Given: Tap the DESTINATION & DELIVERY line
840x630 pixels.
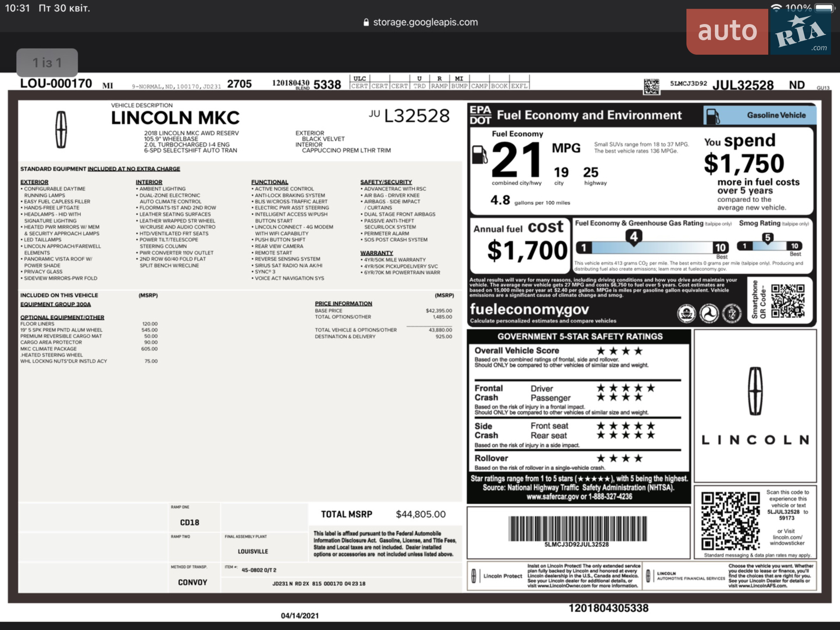Looking at the screenshot, I should coord(383,336).
